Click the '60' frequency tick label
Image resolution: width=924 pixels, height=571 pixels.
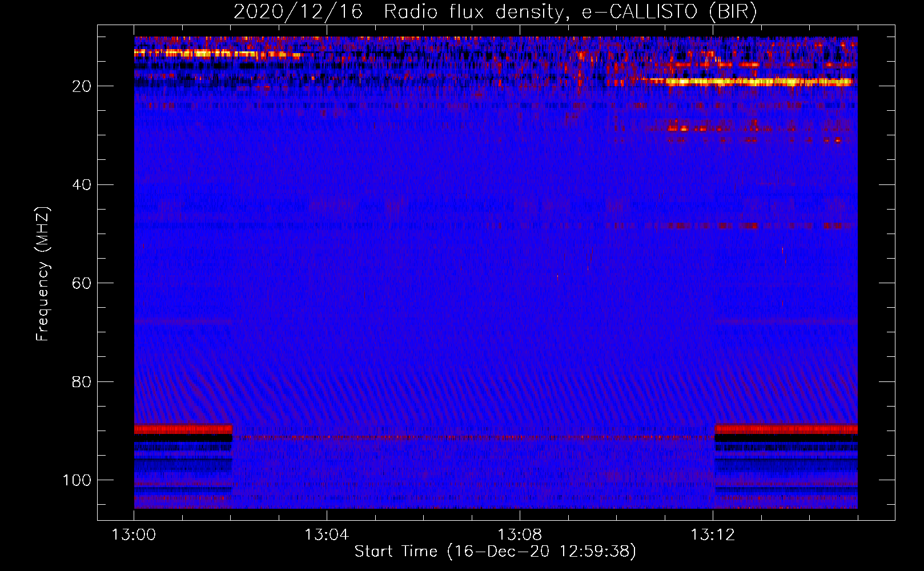(82, 283)
